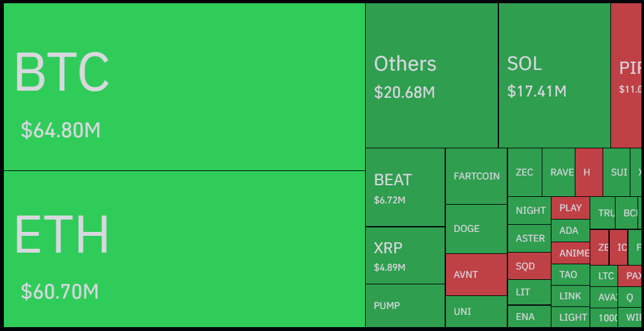Select the ETH $60.70M tile
Screen dimensions: 644x331
point(184,249)
